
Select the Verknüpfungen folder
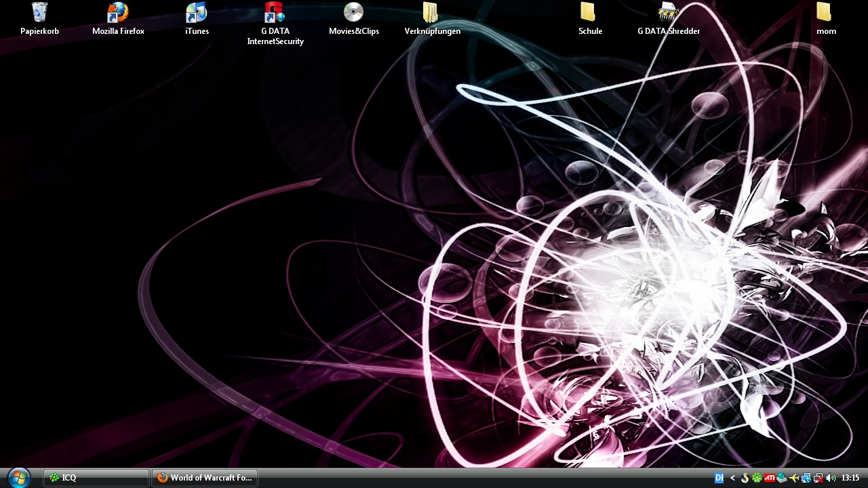432,18
